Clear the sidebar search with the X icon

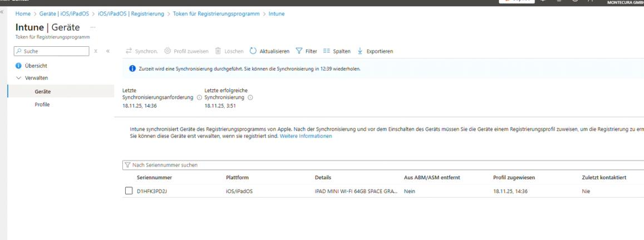[96, 51]
